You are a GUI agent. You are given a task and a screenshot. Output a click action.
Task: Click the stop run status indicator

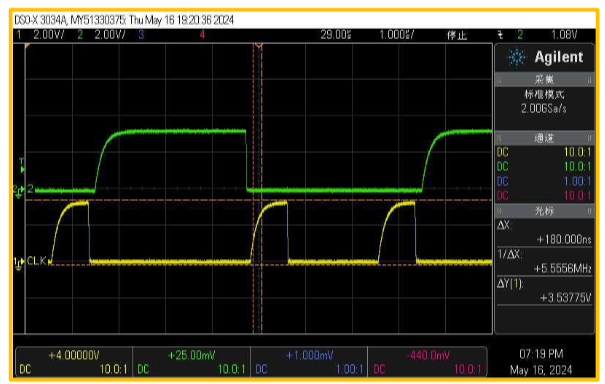pos(457,36)
